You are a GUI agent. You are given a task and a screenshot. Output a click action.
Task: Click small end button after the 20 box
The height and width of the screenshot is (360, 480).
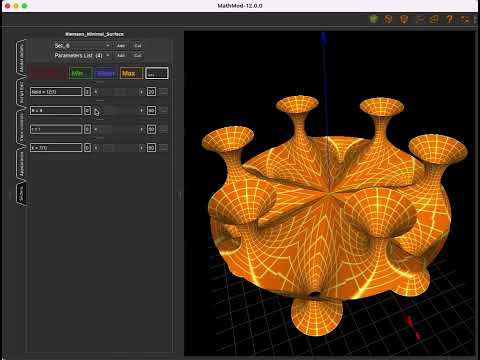[x=163, y=92]
